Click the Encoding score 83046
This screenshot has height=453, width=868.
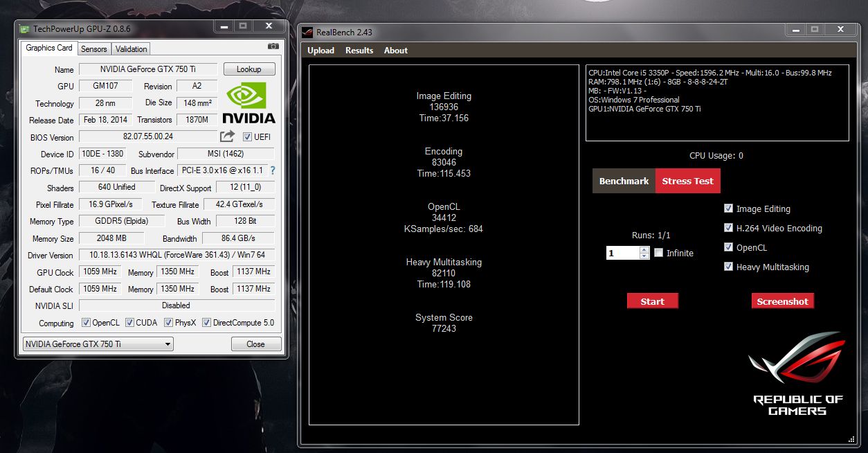(x=444, y=163)
